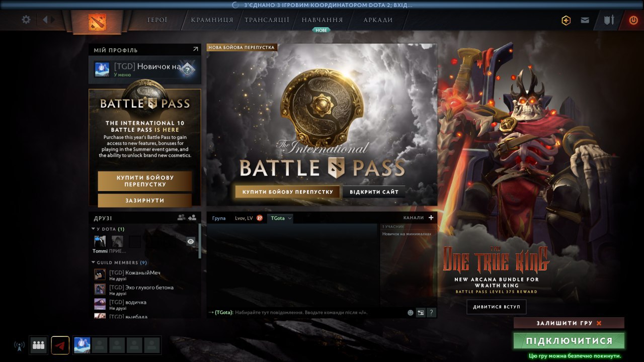Viewport: 644px width, 362px height.
Task: Click the МІЙ ПРОФІЛЬ header
Action: pyautogui.click(x=116, y=50)
